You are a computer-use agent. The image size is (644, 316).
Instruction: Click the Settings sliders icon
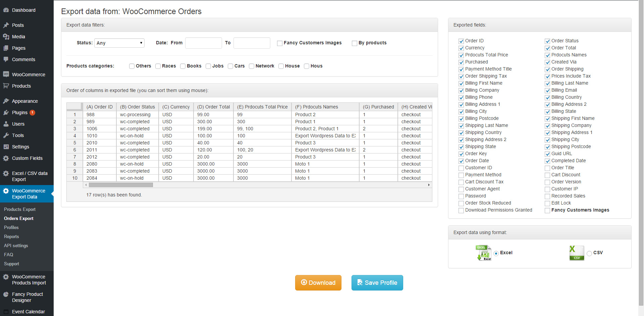(x=6, y=147)
